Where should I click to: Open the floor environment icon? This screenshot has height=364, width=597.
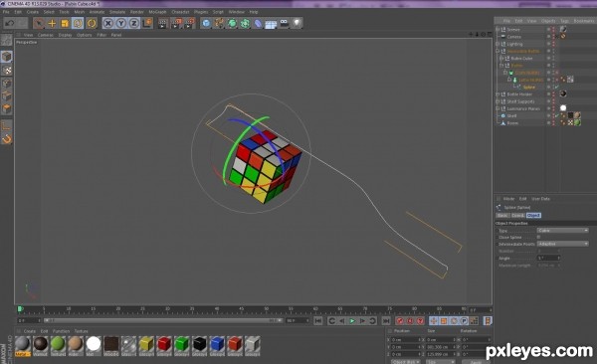(x=271, y=24)
